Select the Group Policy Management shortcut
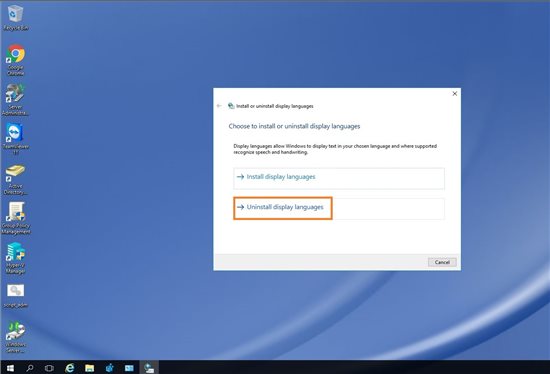Viewport: 550px width, 374px height. [15, 218]
